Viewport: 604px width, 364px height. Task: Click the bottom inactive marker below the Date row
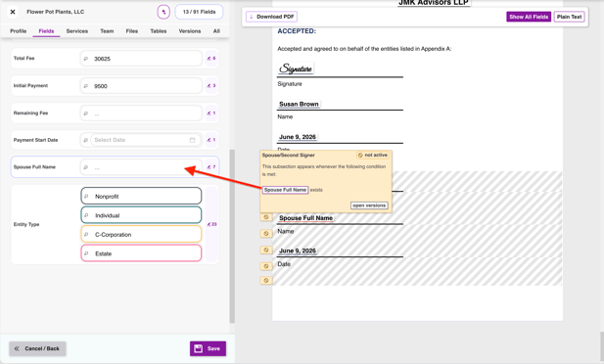point(266,281)
